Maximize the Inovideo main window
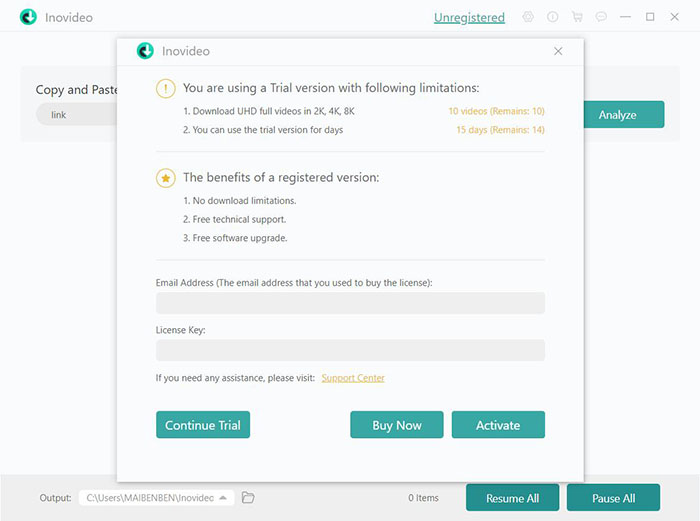 click(x=650, y=17)
